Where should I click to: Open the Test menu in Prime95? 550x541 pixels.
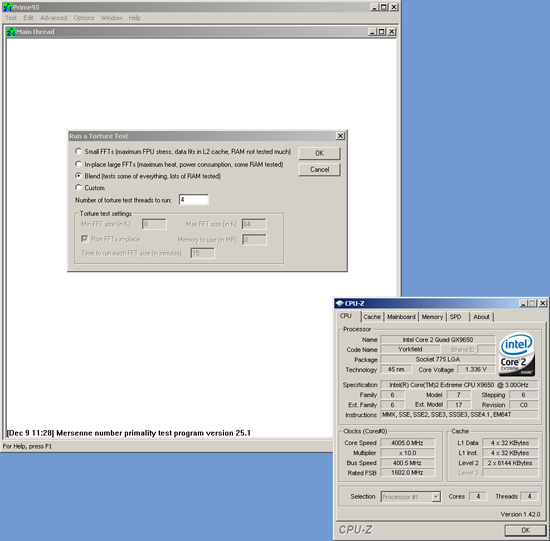(11, 18)
